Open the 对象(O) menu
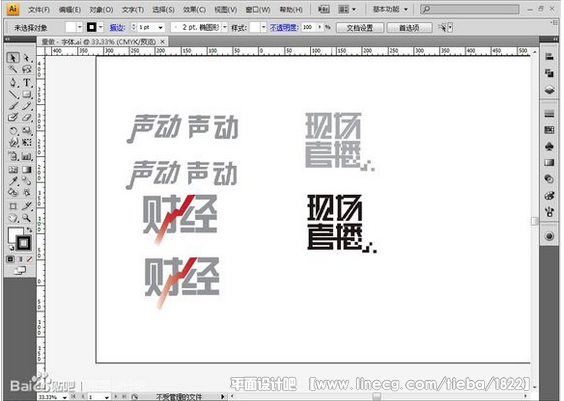The image size is (564, 401). coord(101,10)
